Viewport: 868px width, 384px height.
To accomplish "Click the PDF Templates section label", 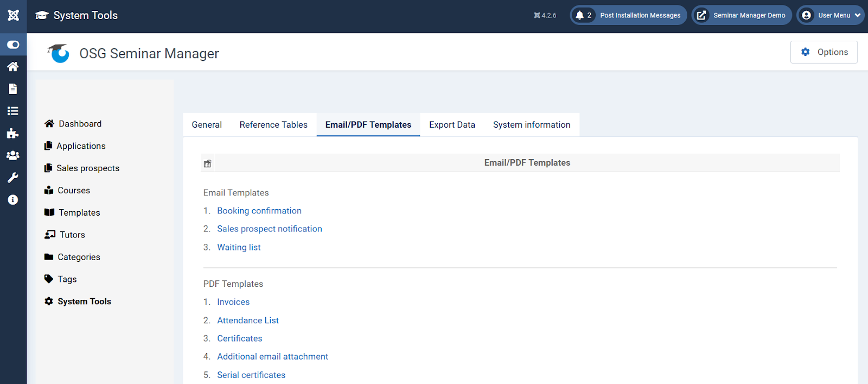I will [233, 284].
